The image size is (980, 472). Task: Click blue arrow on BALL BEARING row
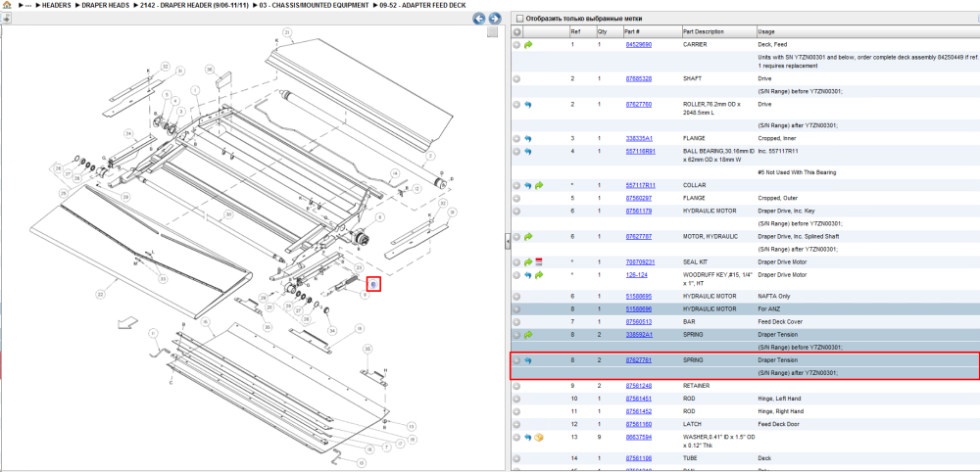pyautogui.click(x=528, y=151)
